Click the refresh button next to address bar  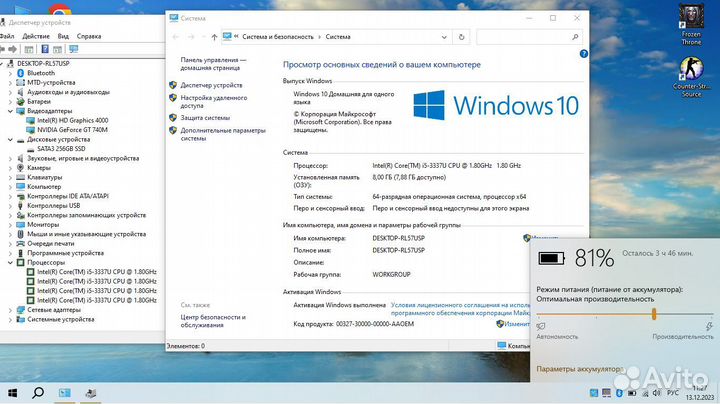pos(461,37)
